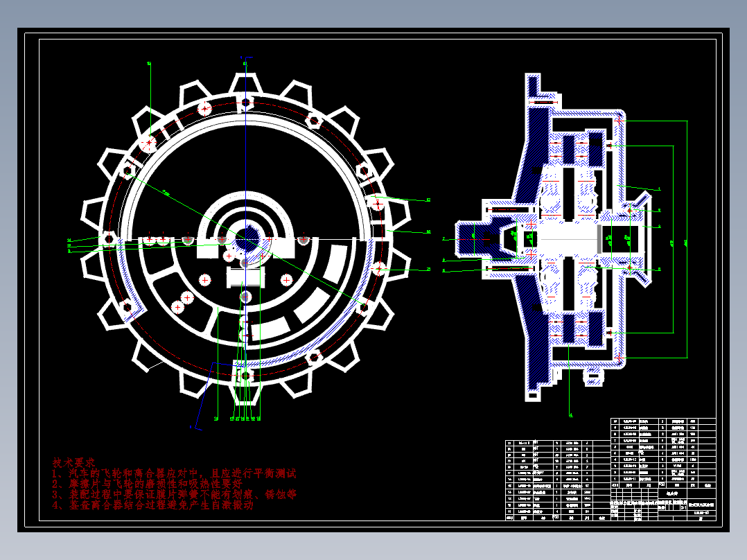Image resolution: width=747 pixels, height=560 pixels.
Task: Click the quantity column of the parts table
Action: [x=660, y=484]
